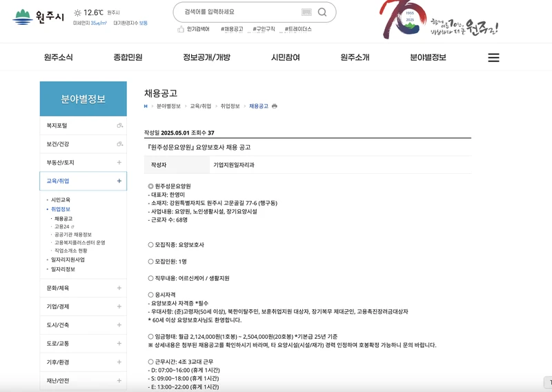Click the 채용공고 breadcrumb link
The width and height of the screenshot is (552, 392).
pyautogui.click(x=259, y=106)
